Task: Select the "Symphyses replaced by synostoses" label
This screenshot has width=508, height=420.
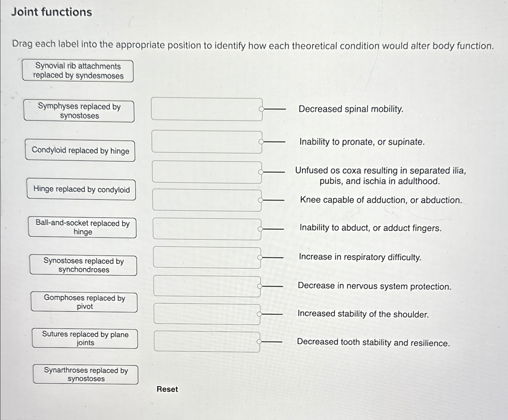Action: [x=79, y=111]
